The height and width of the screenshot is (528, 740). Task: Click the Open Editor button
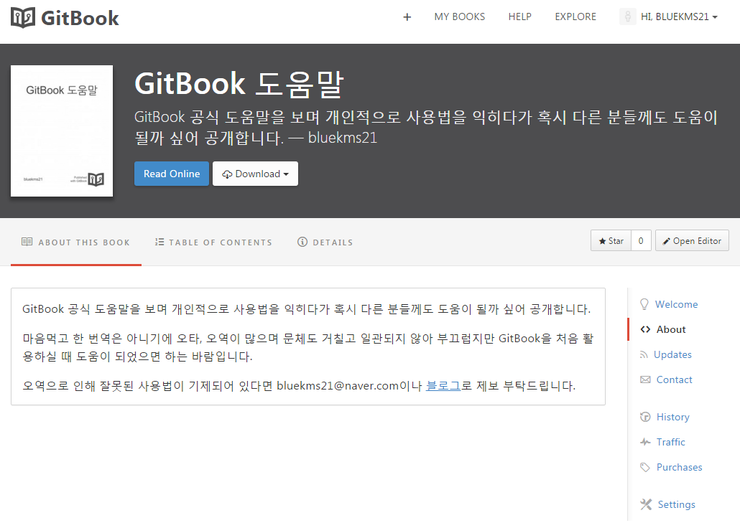point(692,241)
